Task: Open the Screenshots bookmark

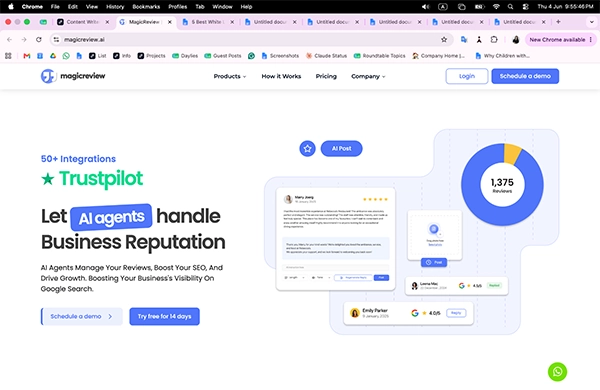Action: point(280,56)
